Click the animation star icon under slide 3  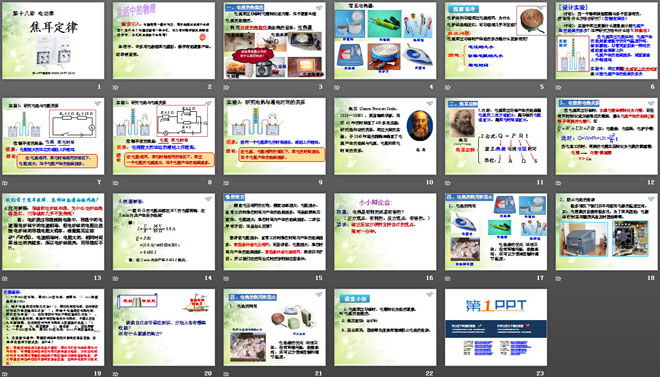(226, 87)
